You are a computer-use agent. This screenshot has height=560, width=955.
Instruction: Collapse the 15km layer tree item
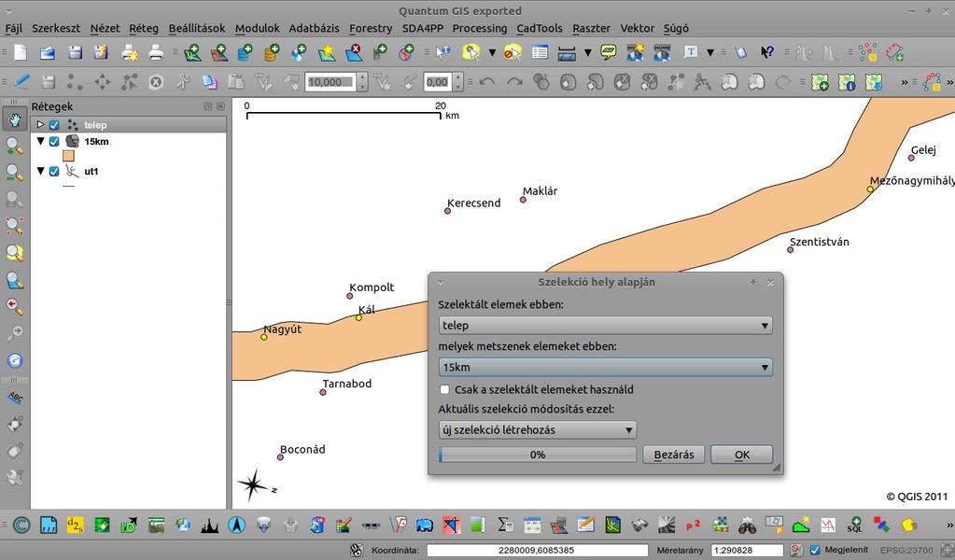tap(40, 141)
